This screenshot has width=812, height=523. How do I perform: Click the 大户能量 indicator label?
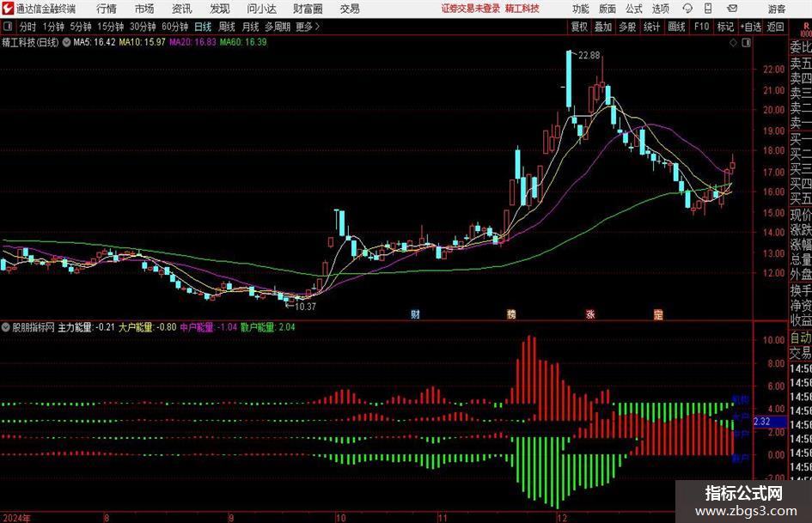pos(137,327)
